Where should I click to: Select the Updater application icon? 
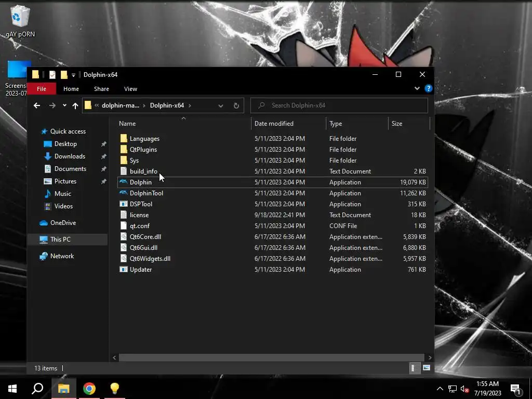124,270
